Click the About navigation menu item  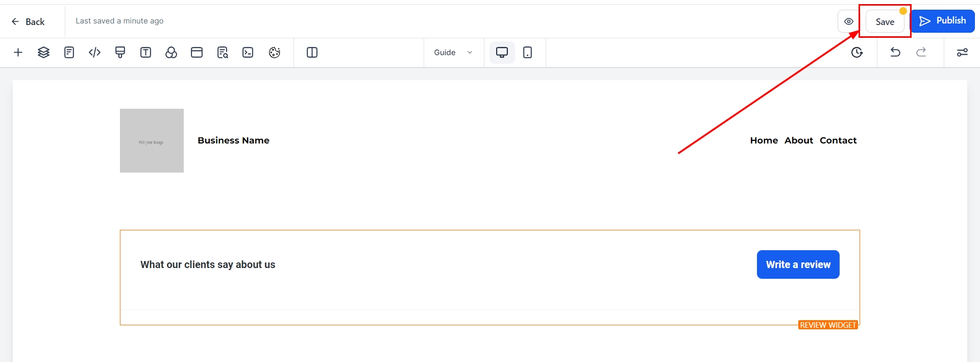(x=799, y=140)
